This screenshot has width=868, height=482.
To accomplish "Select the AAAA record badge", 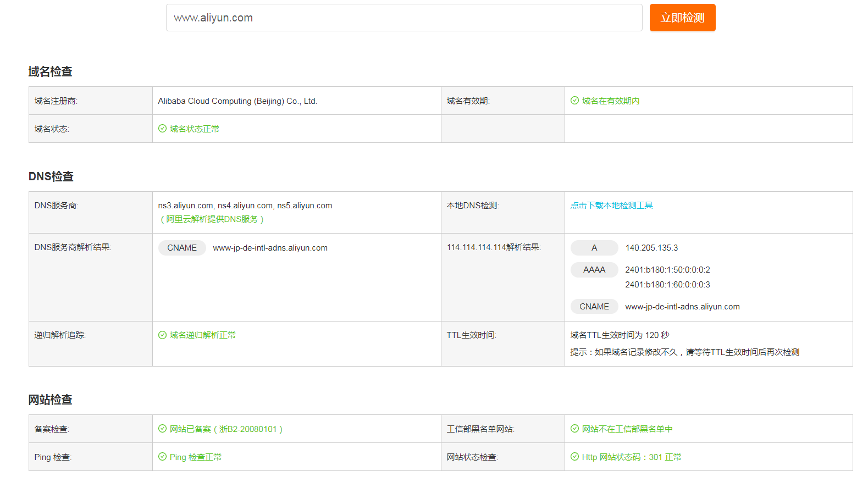I will click(x=594, y=270).
